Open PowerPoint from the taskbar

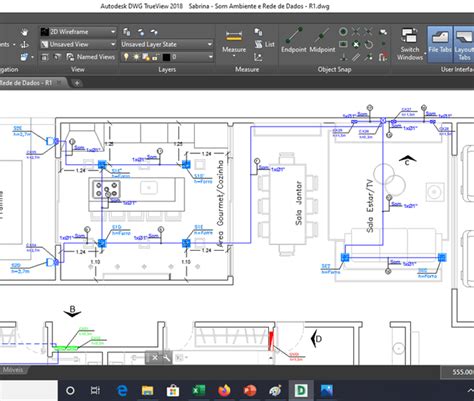250,391
